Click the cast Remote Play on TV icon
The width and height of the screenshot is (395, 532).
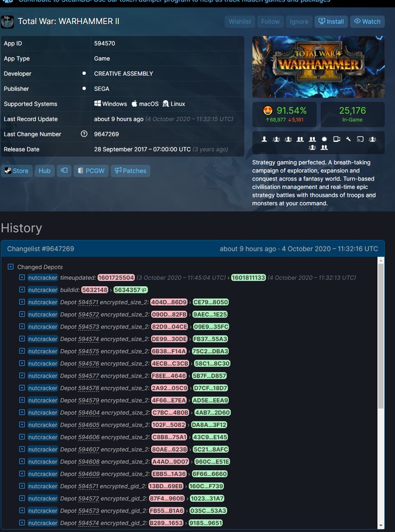tap(360, 139)
